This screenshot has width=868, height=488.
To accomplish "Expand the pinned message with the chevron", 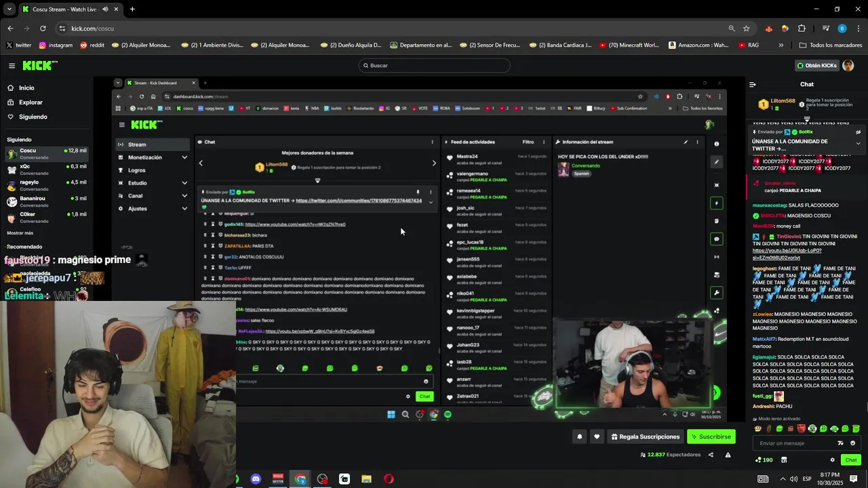I will click(x=858, y=144).
